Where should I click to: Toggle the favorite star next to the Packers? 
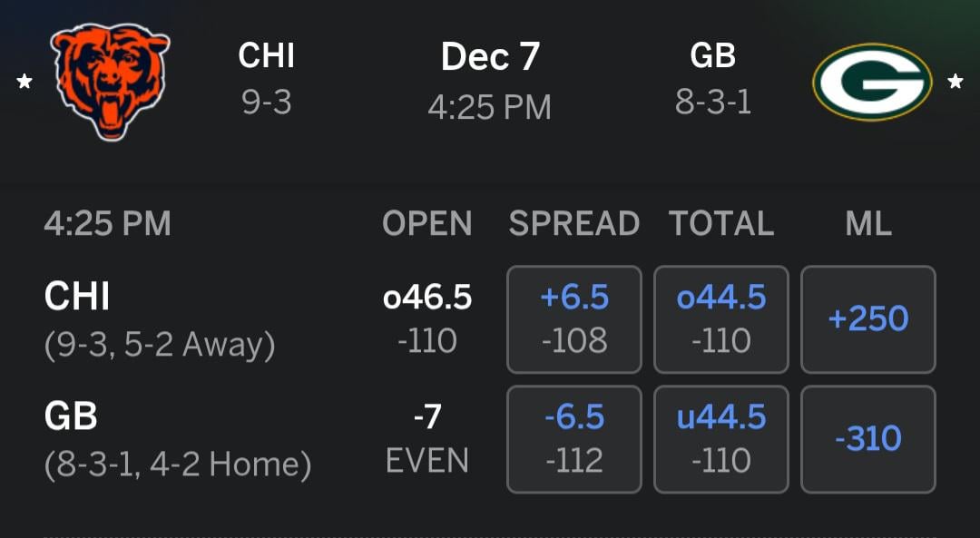[x=957, y=82]
